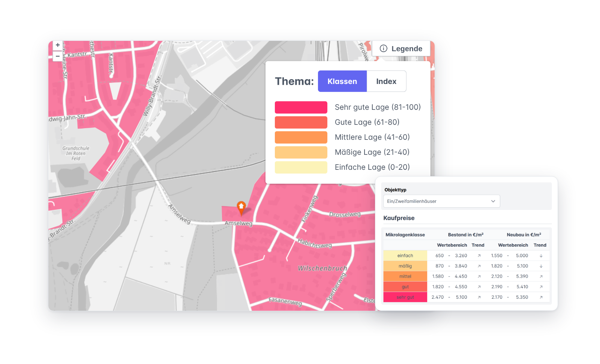Screen dimensions: 600x364
Task: Click the Einfache Lage (0-20) label
Action: (372, 167)
